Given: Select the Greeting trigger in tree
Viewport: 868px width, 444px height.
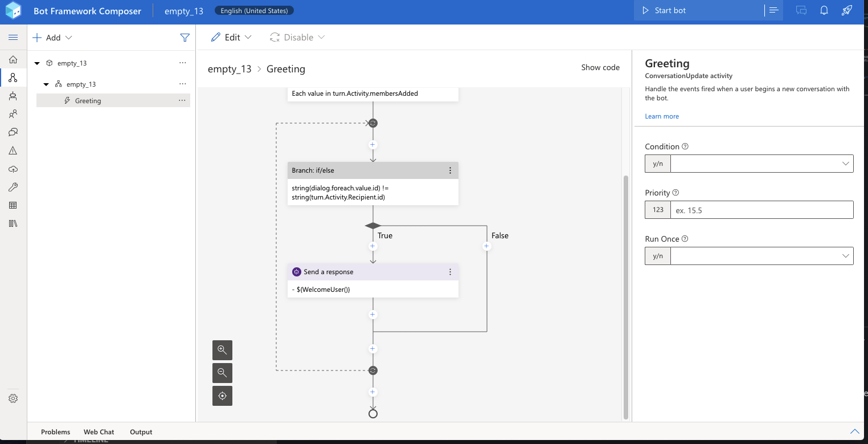Looking at the screenshot, I should click(113, 100).
